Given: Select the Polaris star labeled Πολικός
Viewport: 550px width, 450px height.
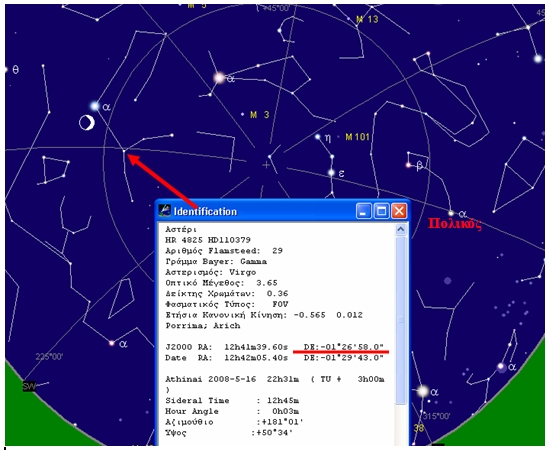Looking at the screenshot, I should point(451,213).
